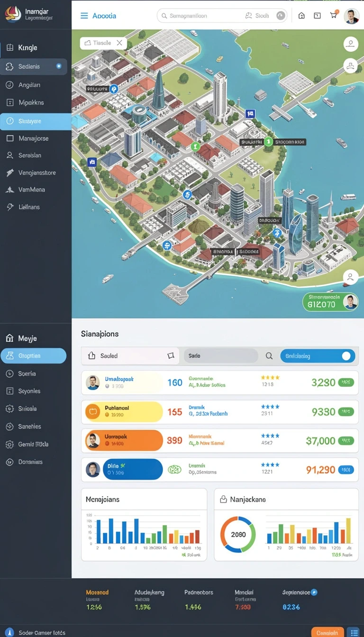Toggle the blue dot beside Sedienis
This screenshot has height=637, width=364.
pyautogui.click(x=59, y=66)
